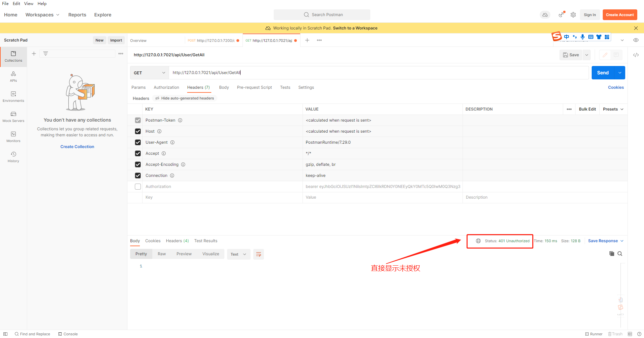Open the APIs sidebar panel
Image resolution: width=644 pixels, height=338 pixels.
[13, 77]
